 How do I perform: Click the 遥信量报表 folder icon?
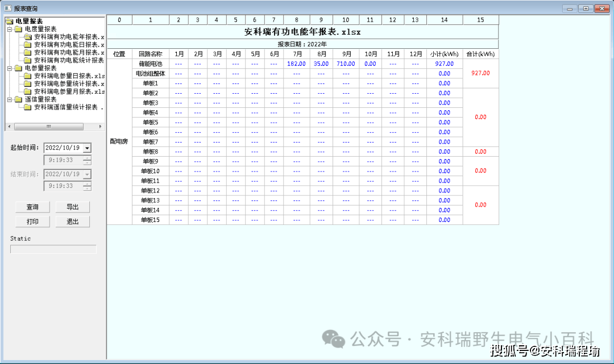(x=18, y=99)
